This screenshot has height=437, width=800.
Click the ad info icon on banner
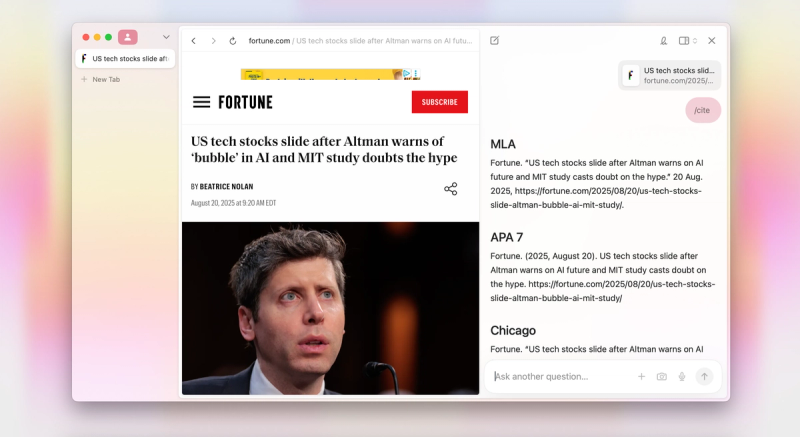coord(407,73)
